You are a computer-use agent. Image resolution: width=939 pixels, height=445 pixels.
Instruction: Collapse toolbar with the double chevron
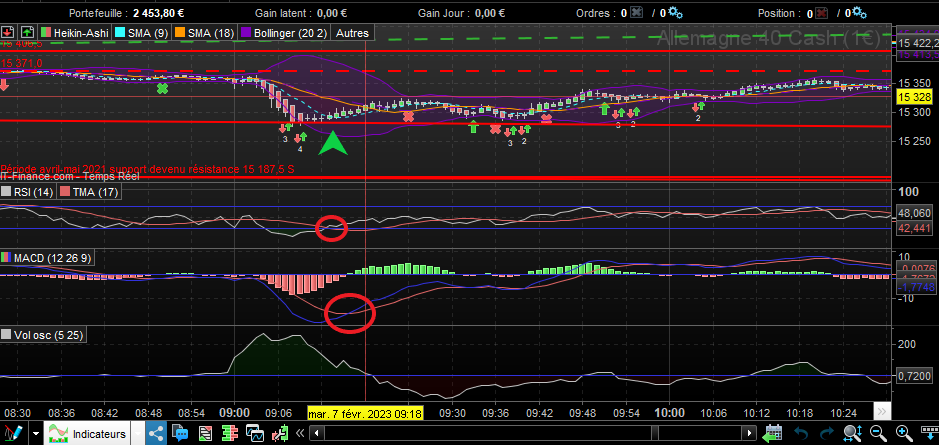(x=301, y=433)
